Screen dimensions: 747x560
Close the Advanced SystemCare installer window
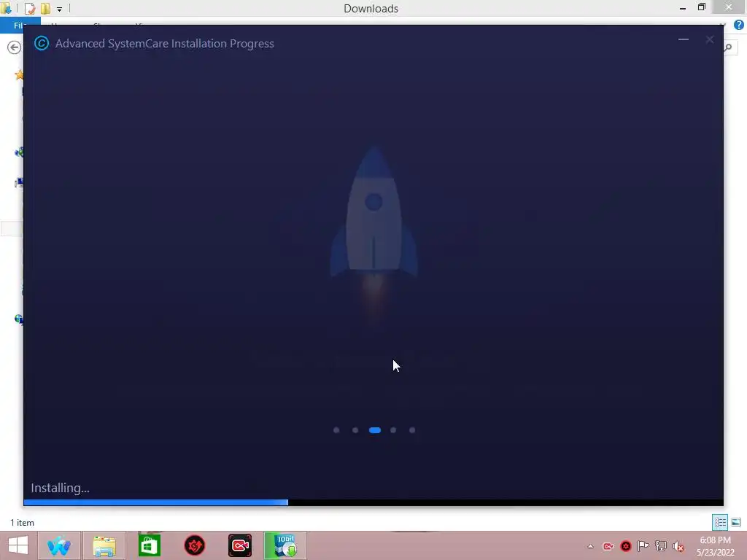[x=709, y=39]
